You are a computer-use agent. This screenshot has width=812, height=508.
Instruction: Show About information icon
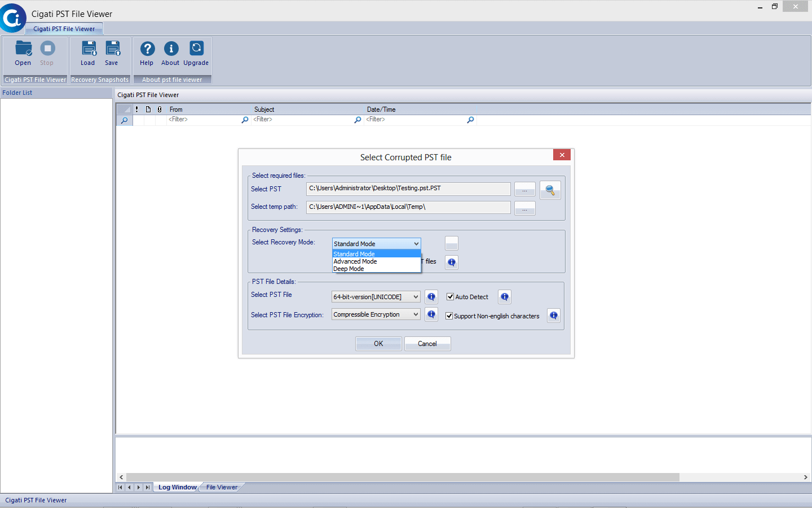[x=171, y=54]
